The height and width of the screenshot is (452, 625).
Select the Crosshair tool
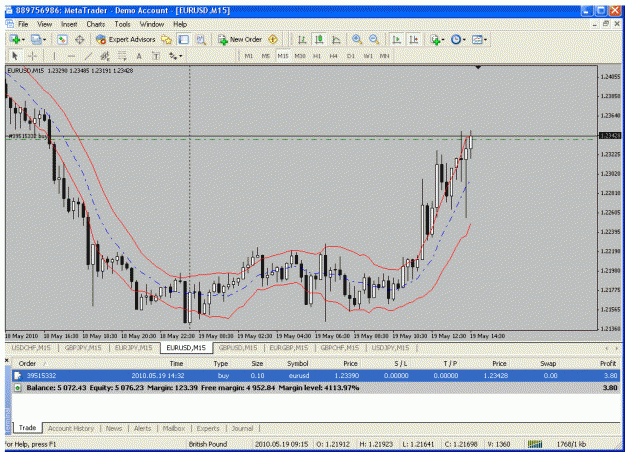33,56
